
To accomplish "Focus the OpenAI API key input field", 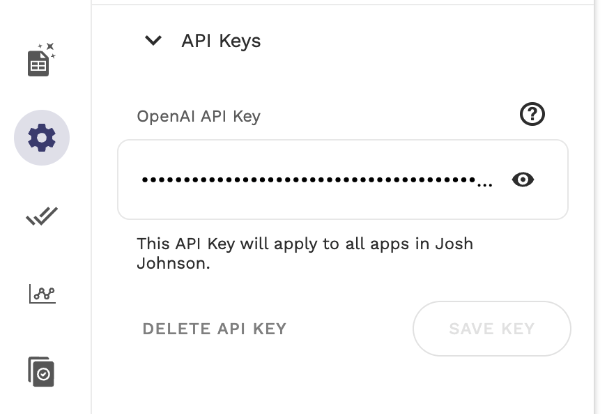I will [310, 180].
